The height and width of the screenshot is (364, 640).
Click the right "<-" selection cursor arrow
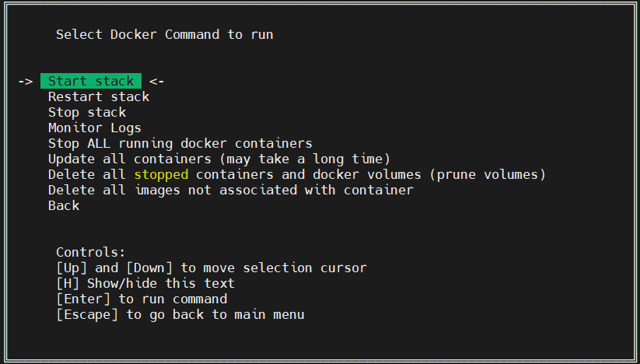click(156, 81)
